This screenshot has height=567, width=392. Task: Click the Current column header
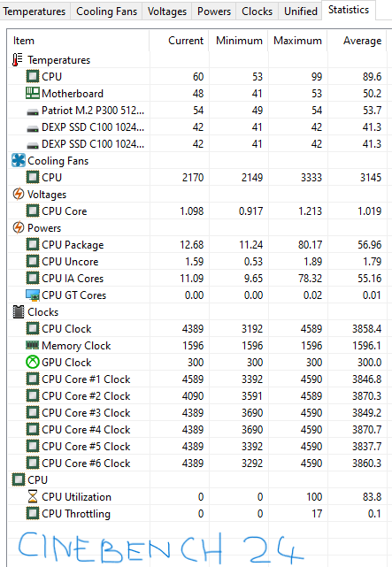(179, 41)
